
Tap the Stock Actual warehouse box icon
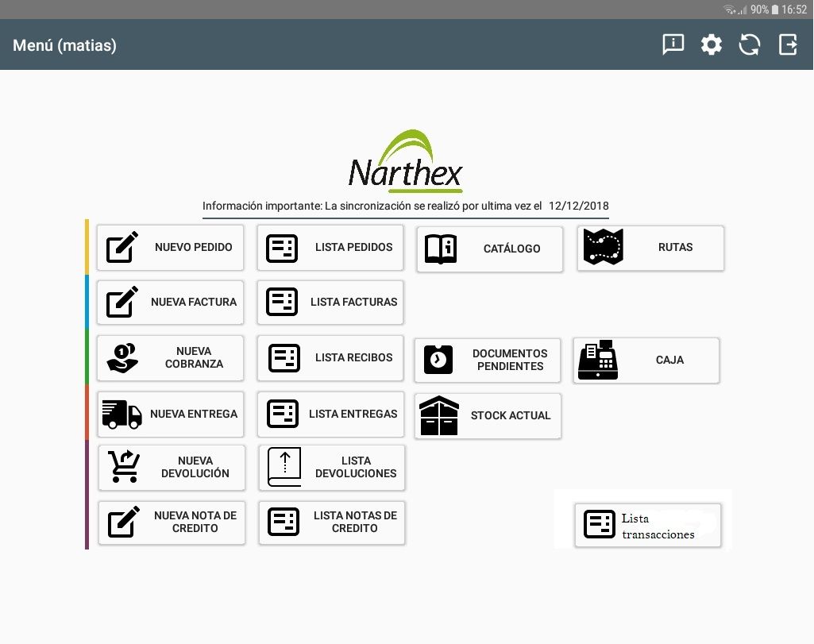pos(439,415)
